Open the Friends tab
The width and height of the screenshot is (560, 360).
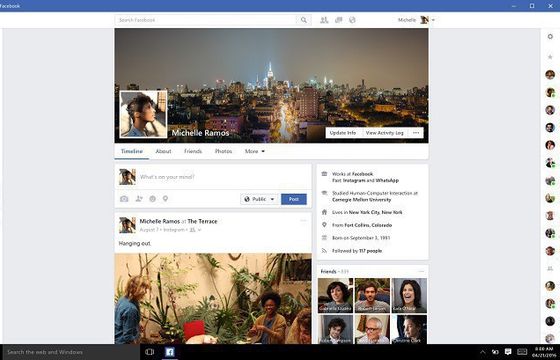[x=193, y=151]
